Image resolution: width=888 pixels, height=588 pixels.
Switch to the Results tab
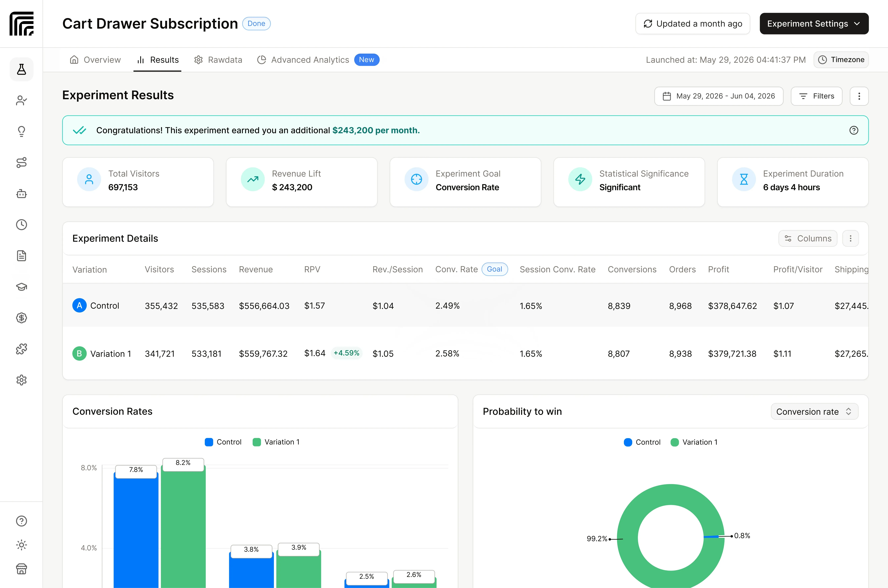(x=158, y=60)
